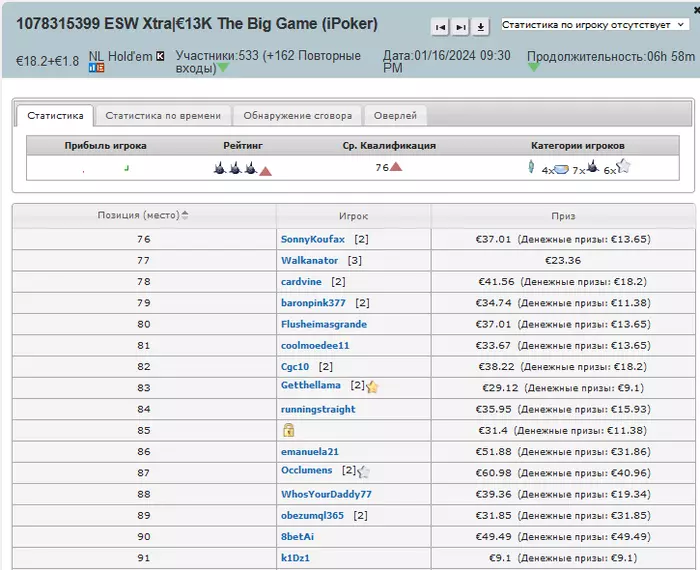Open player cardvine profile
This screenshot has width=700, height=570.
301,282
